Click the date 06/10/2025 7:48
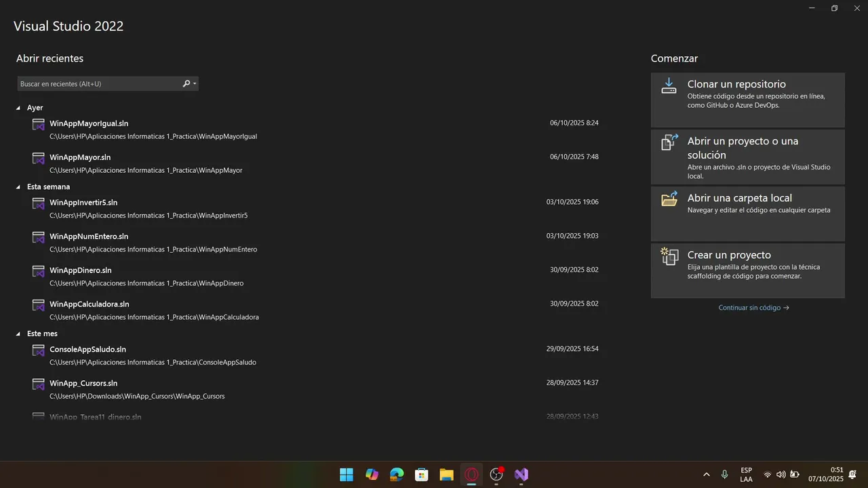Screen dimensions: 868x488 click(x=574, y=157)
